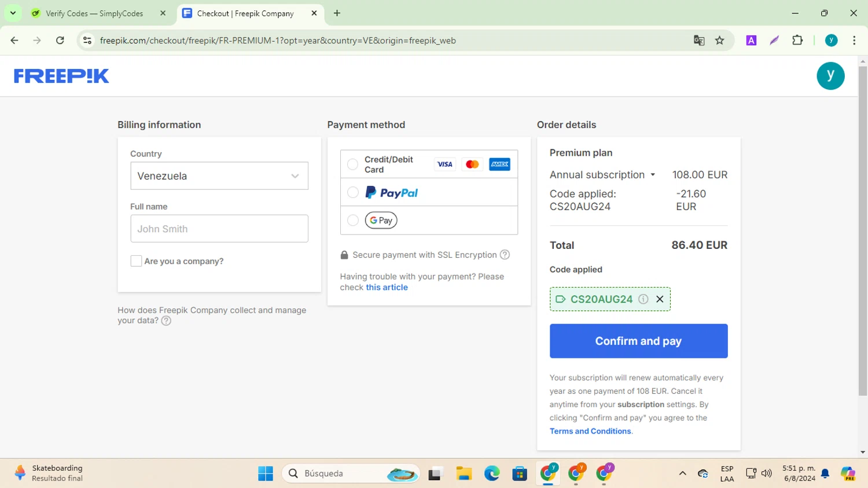Open the purple A browser extension

(x=751, y=41)
